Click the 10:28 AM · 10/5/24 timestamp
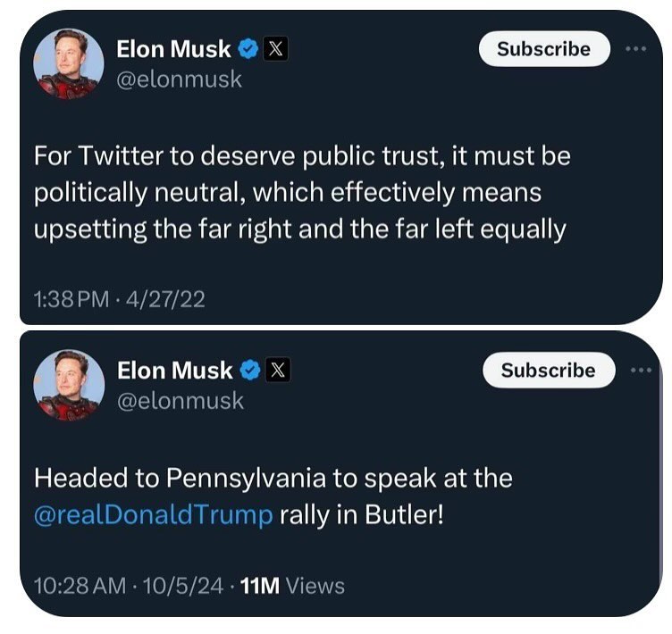Screen dimensions: 672x634 (130, 586)
